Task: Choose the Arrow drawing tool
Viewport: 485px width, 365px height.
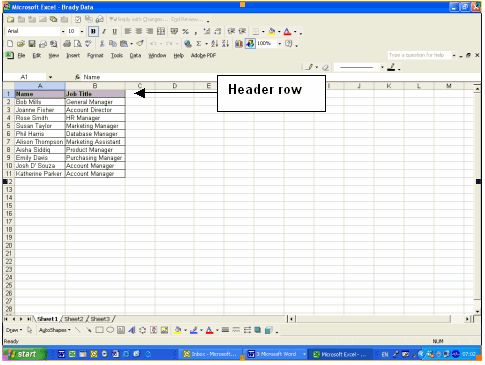Action: 88,330
